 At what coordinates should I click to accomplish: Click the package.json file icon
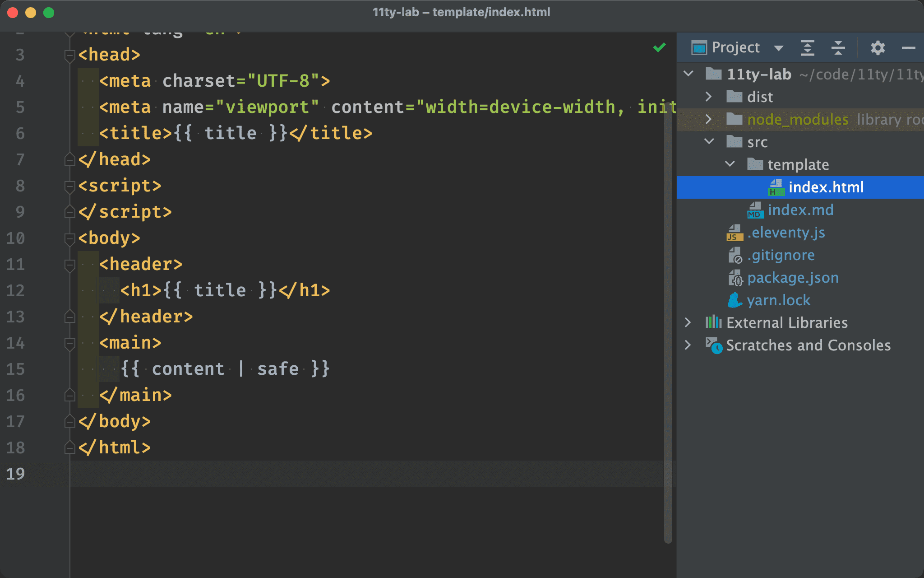click(x=735, y=278)
